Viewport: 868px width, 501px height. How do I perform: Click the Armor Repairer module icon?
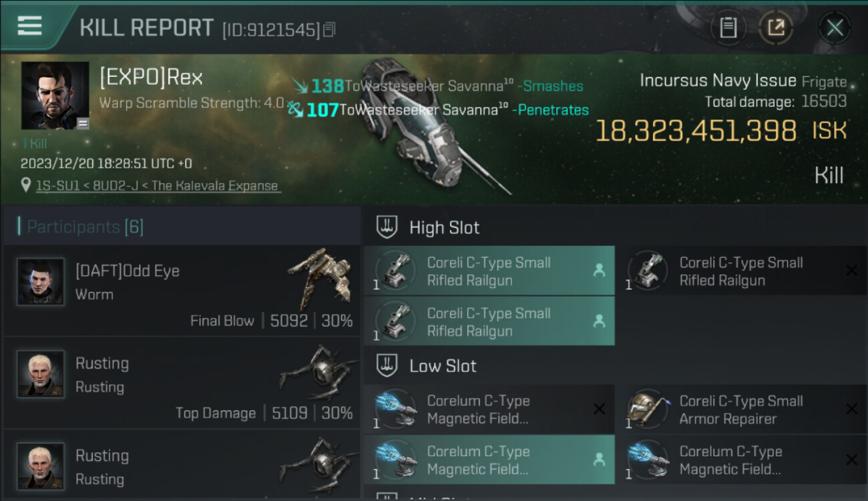click(x=648, y=408)
